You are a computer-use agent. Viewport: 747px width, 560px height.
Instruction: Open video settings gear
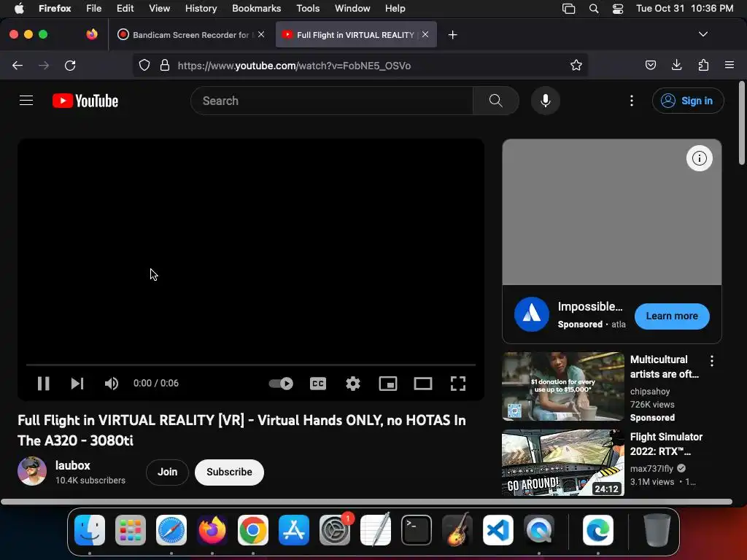pos(353,384)
